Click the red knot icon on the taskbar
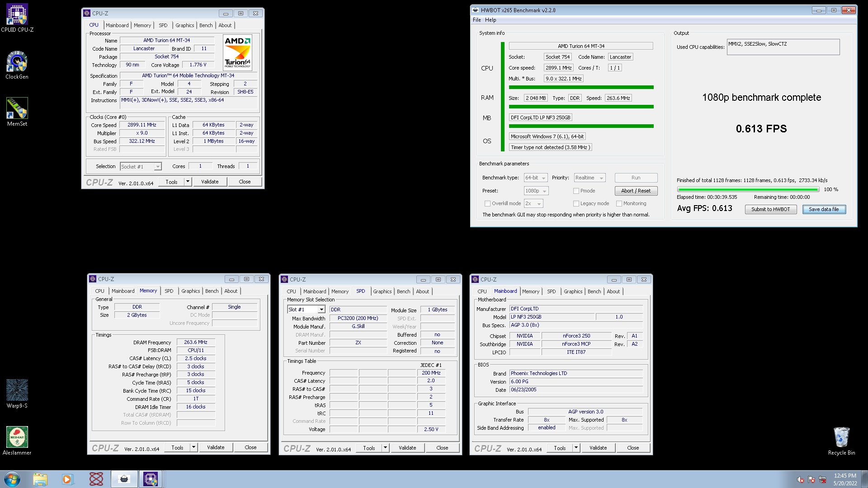 [96, 479]
